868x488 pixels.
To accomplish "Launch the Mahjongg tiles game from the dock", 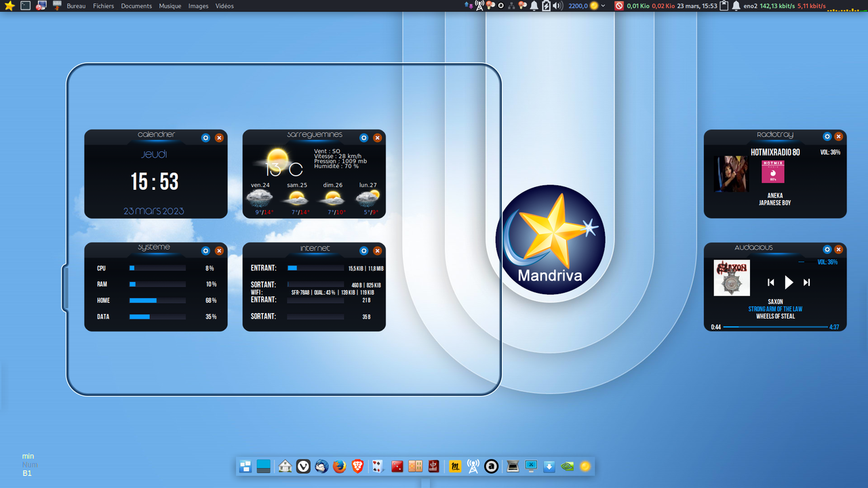I will click(x=416, y=466).
